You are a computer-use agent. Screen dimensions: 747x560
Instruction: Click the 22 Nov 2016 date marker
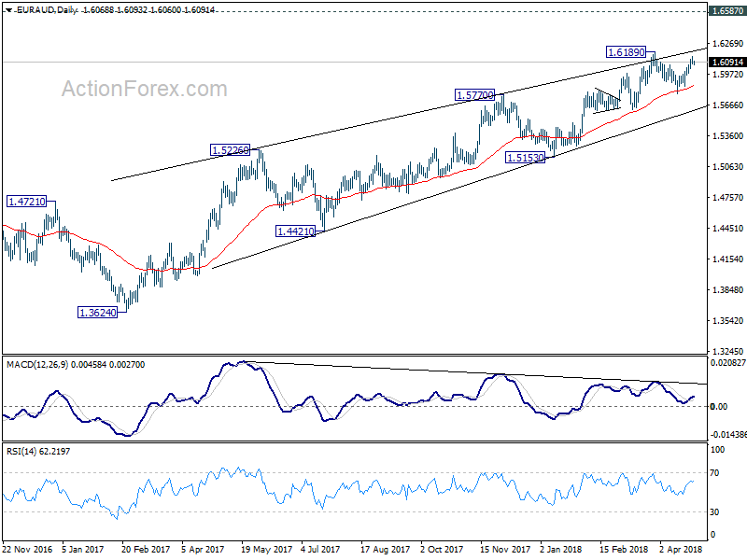coord(27,549)
